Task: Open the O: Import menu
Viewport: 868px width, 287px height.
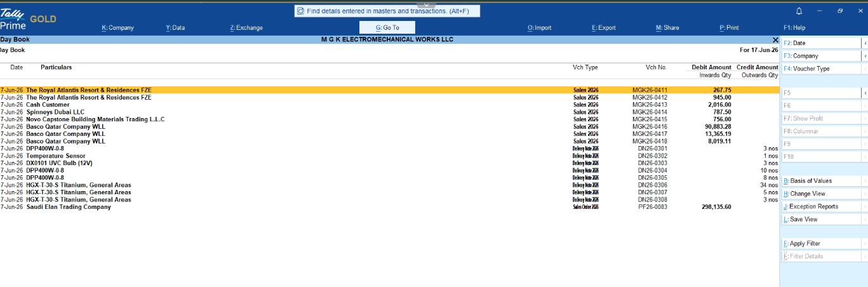Action: tap(539, 28)
